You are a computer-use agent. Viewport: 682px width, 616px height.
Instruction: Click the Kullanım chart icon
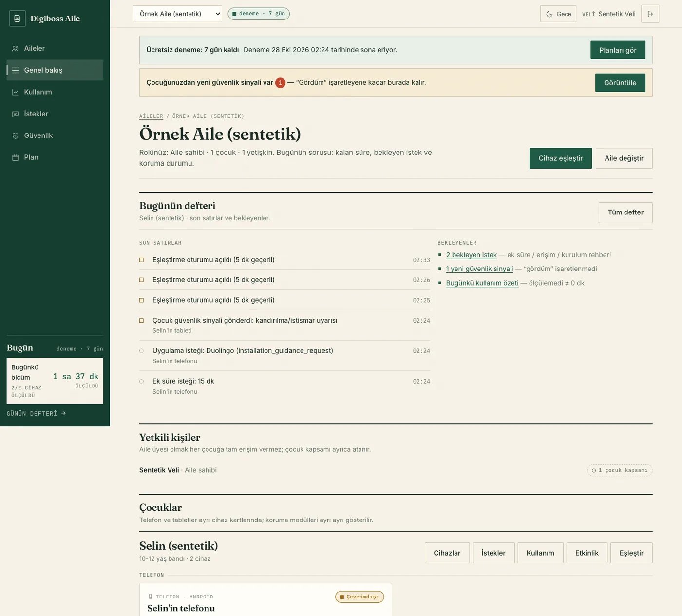[15, 92]
